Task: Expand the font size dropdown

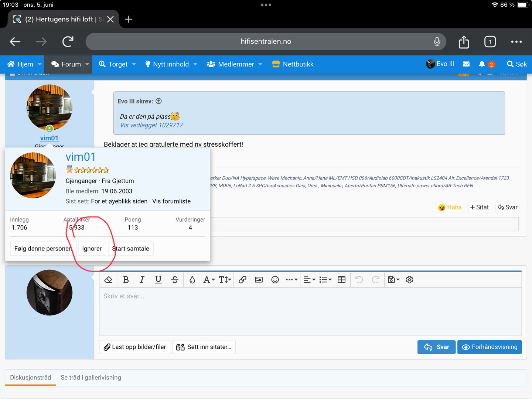Action: 225,280
